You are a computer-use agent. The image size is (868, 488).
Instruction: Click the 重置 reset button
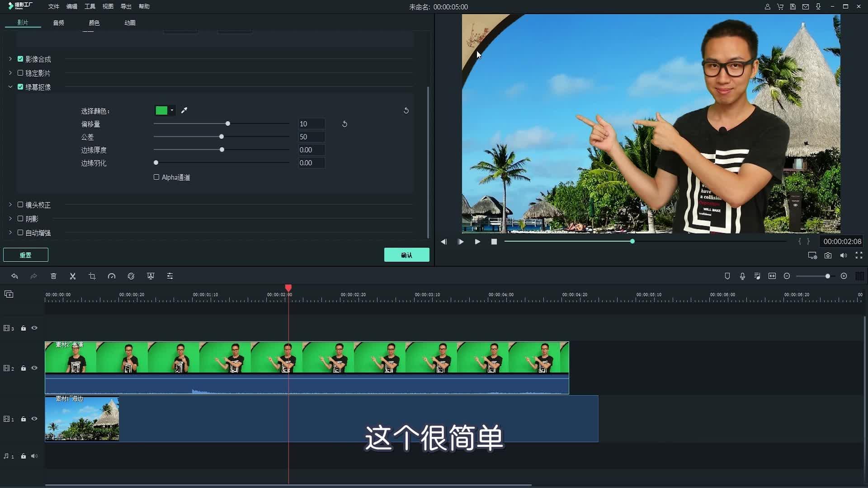pos(26,255)
